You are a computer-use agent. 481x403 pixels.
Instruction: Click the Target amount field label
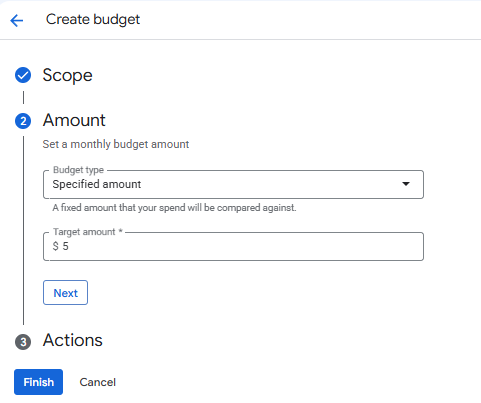[88, 232]
